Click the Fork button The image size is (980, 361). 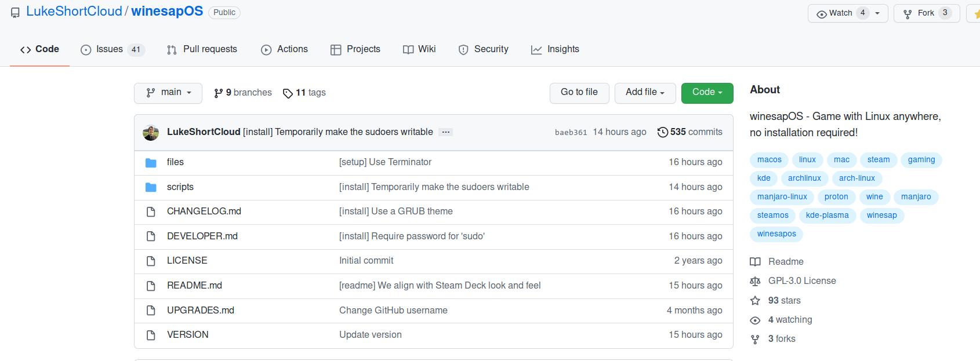927,13
